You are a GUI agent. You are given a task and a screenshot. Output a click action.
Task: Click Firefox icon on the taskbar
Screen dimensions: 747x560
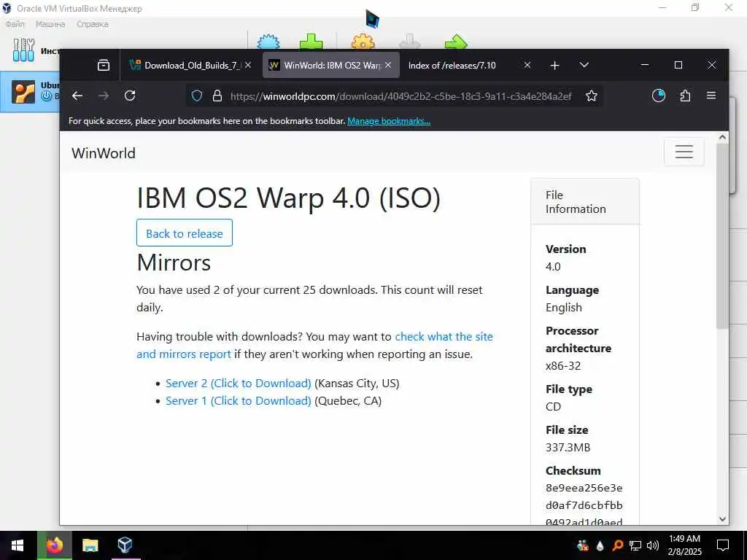[x=54, y=545]
